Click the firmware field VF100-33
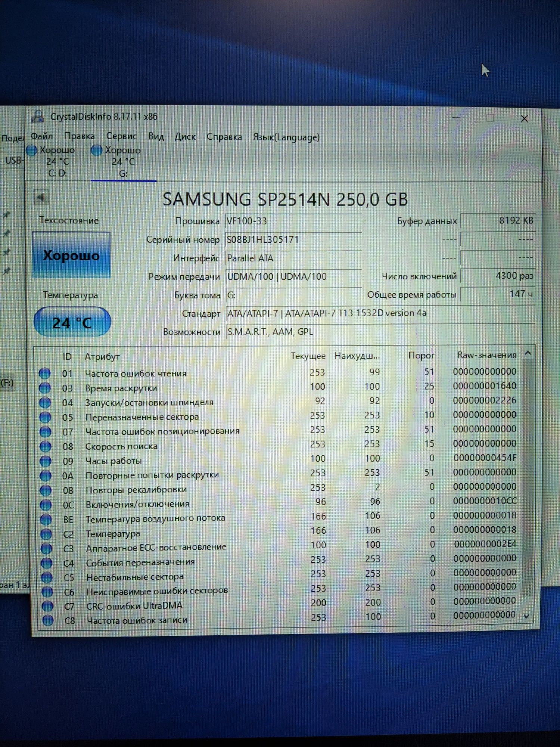Image resolution: width=560 pixels, height=747 pixels. (x=293, y=221)
